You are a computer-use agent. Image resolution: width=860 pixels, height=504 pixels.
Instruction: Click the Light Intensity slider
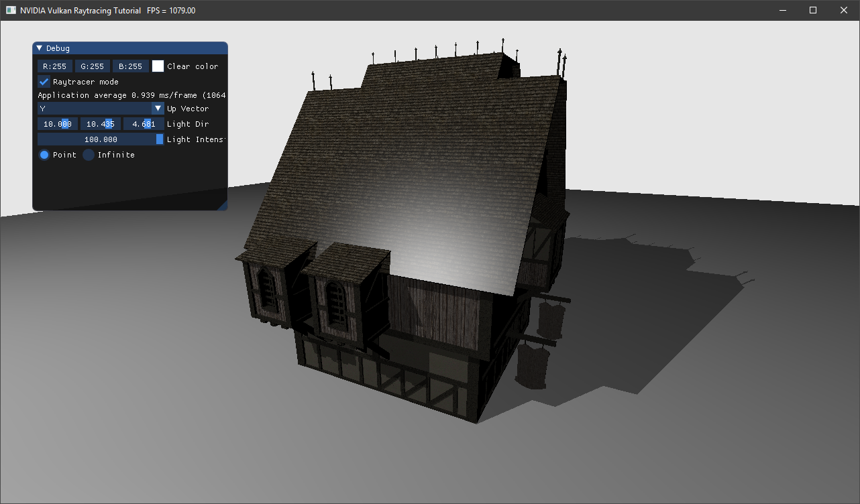pos(101,139)
